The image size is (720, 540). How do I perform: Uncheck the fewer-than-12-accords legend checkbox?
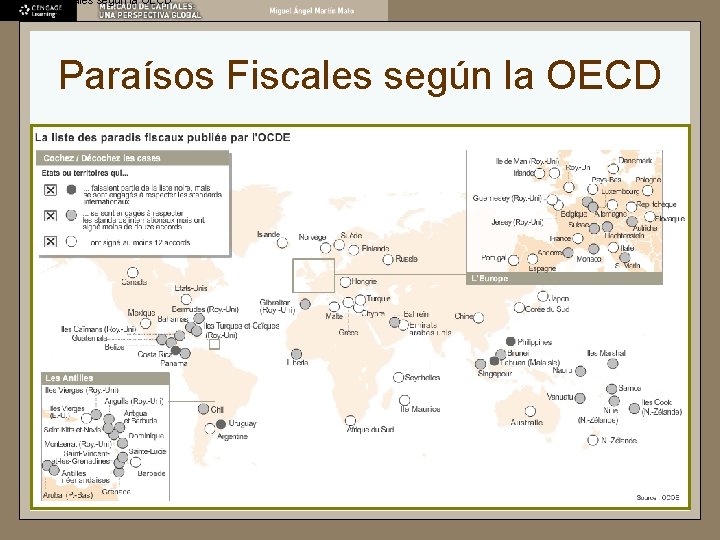[51, 215]
